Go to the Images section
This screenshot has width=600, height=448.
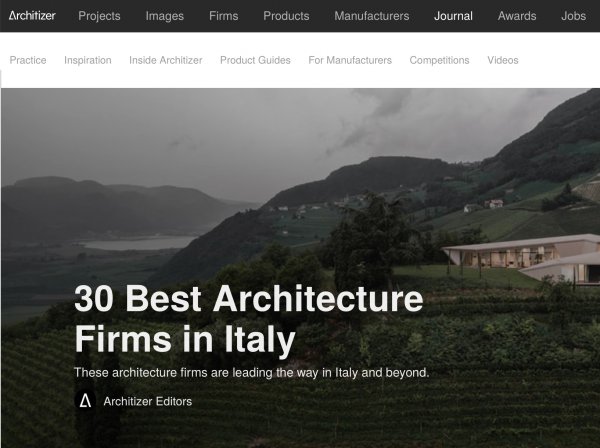[x=165, y=16]
